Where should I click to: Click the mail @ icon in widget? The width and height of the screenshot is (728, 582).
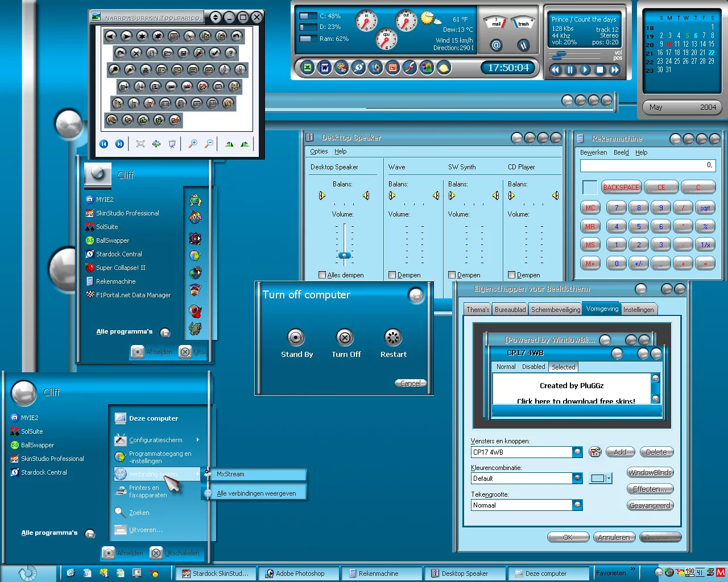(x=496, y=45)
